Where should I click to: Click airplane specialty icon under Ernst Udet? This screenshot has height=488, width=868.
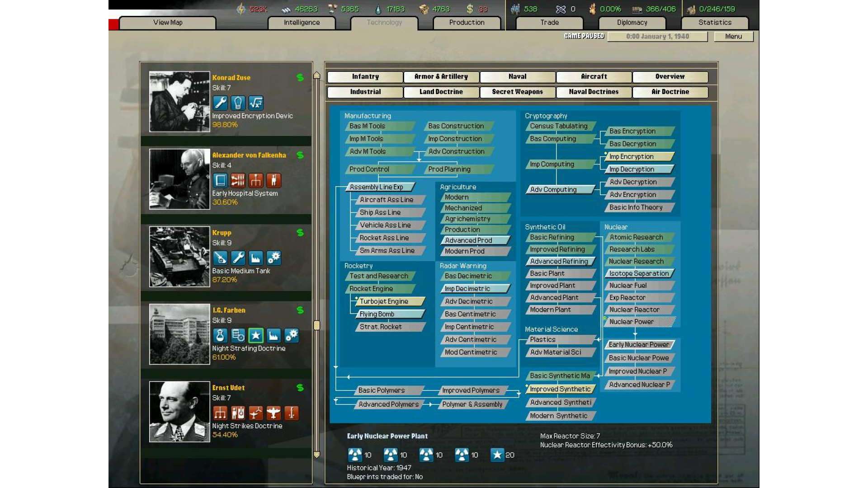click(274, 413)
